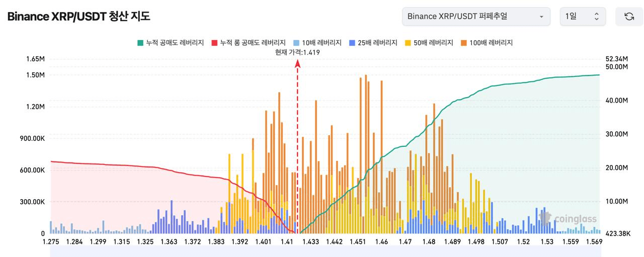
Task: Click the 52.34M right axis label
Action: [x=617, y=59]
